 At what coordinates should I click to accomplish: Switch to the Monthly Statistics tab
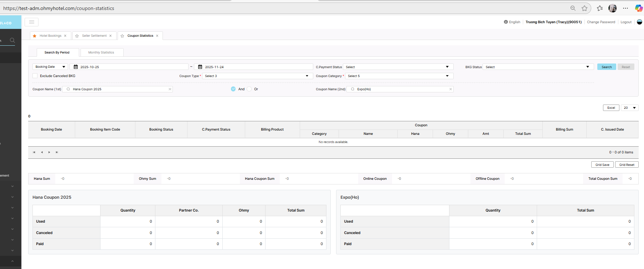click(x=101, y=52)
